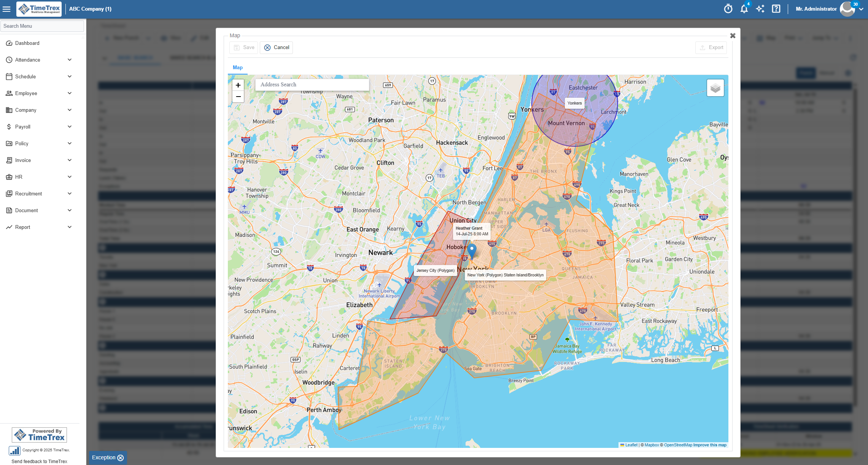Click Heather Grant's map marker

tap(472, 251)
